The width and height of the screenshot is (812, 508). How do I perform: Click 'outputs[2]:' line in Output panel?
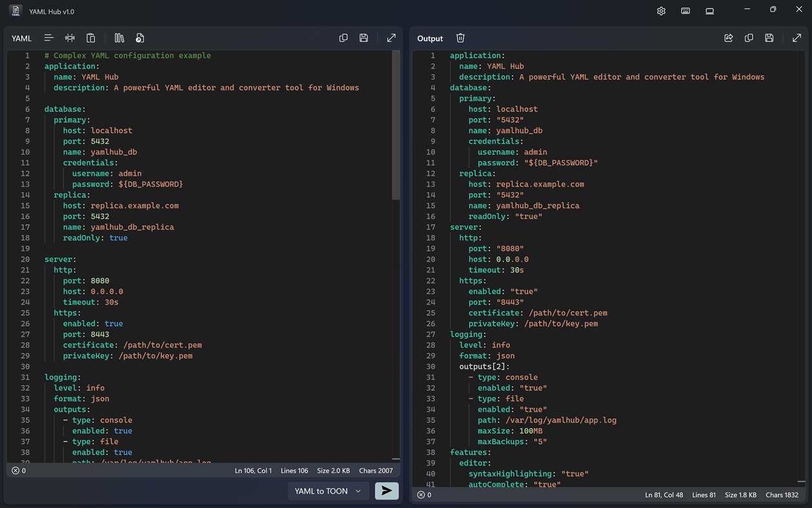484,367
